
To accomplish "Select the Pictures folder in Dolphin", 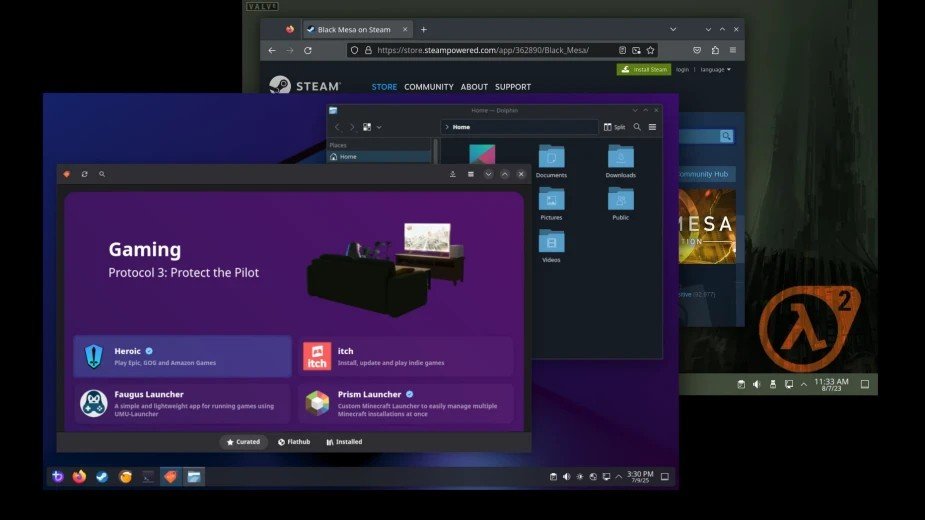I will pos(551,204).
